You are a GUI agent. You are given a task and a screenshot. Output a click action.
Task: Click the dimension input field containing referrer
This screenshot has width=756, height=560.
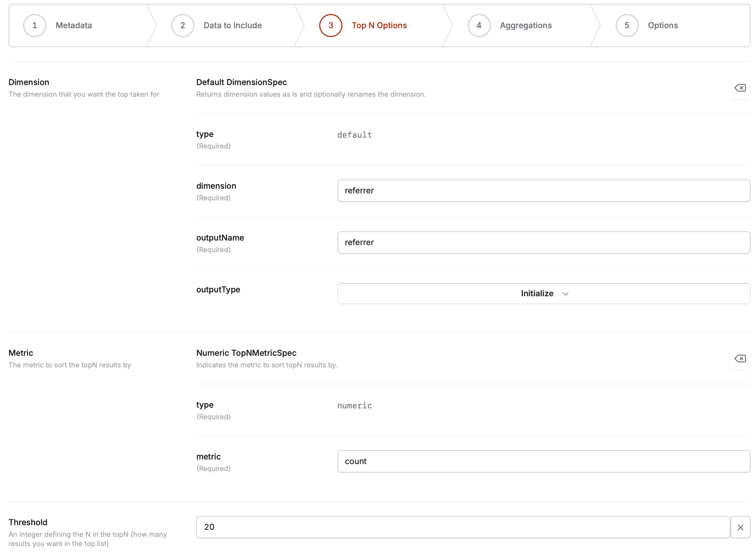(543, 191)
